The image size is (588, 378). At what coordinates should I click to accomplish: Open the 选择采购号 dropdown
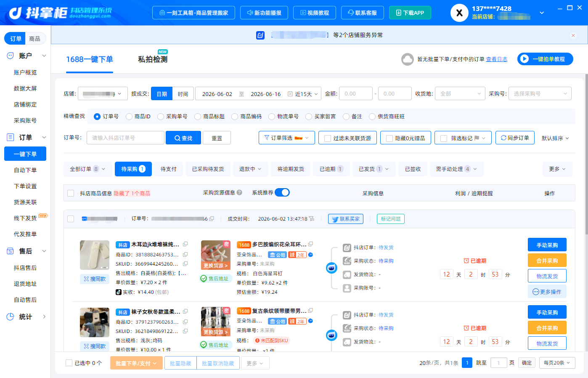coord(540,93)
